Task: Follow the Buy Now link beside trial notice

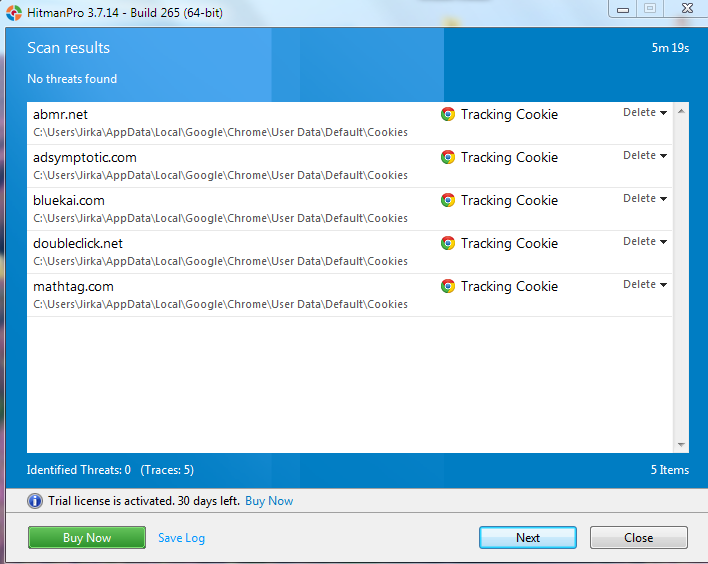Action: click(x=269, y=501)
